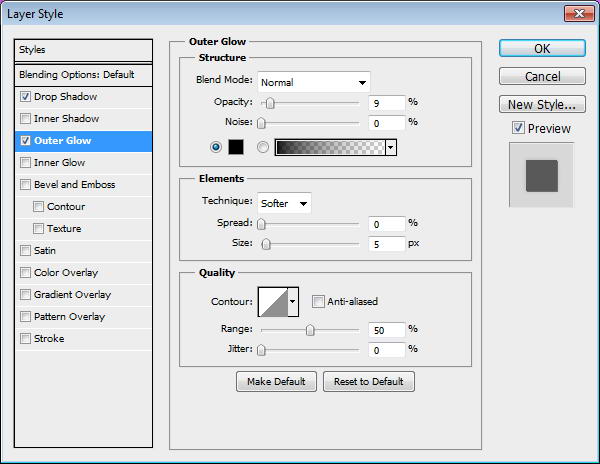The image size is (600, 464).
Task: Close the Layer Style dialog
Action: 579,14
